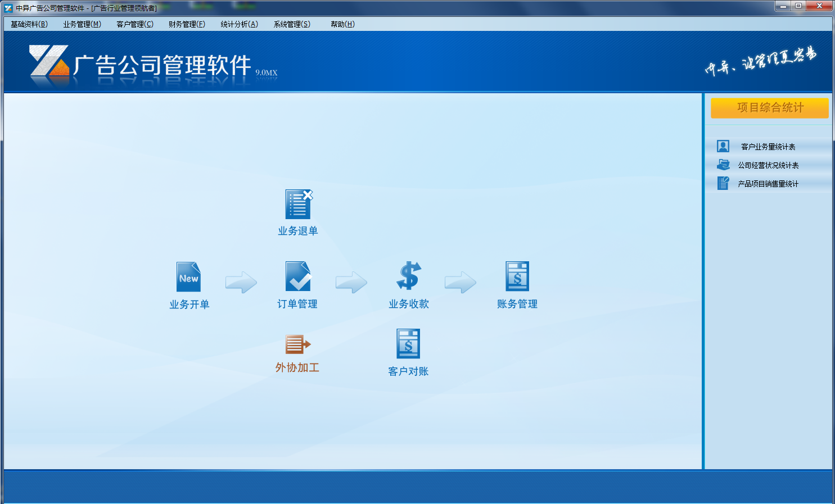Open the 客户业务量统计表 report link
The image size is (835, 504).
(768, 147)
